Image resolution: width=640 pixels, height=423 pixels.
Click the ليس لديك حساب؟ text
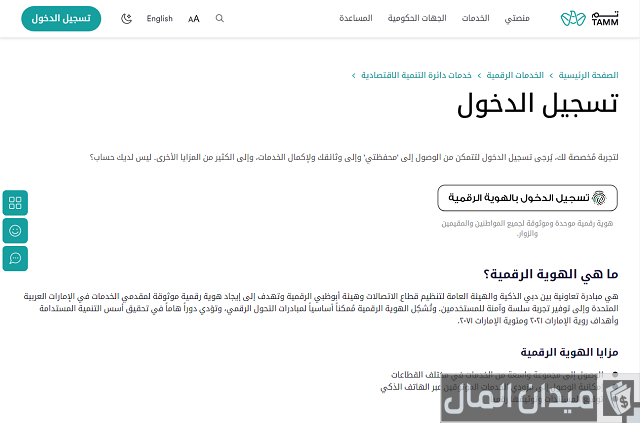120,157
